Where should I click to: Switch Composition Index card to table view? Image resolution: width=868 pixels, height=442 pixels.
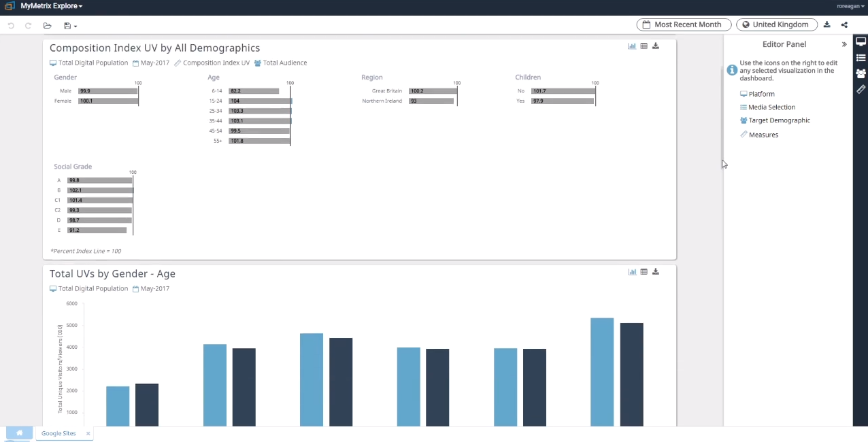[644, 46]
